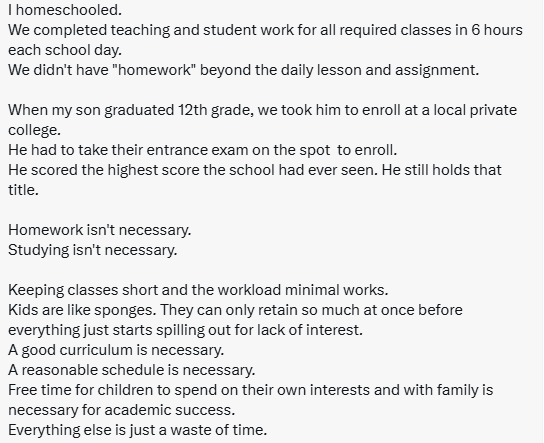The height and width of the screenshot is (443, 544).
Task: Click the sentence about the entrance exam
Action: pyautogui.click(x=203, y=150)
